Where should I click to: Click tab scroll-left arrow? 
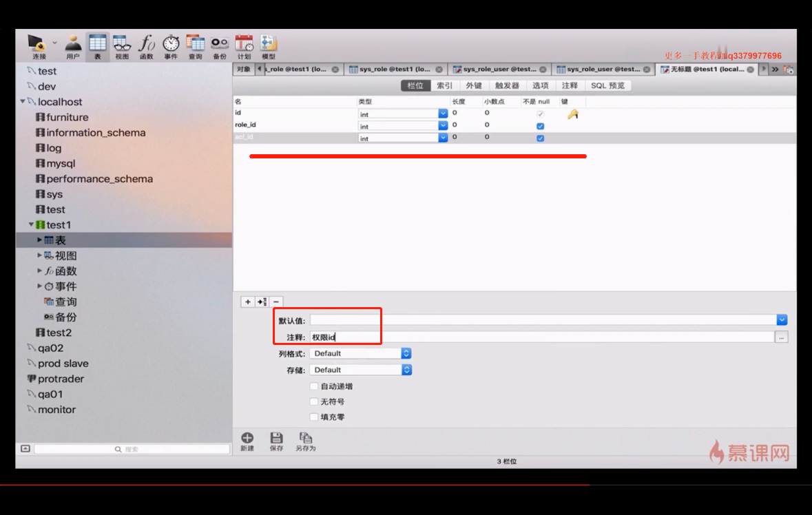pyautogui.click(x=259, y=69)
